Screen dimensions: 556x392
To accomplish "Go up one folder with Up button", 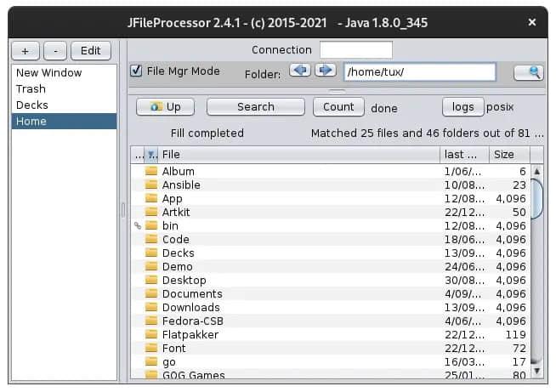I will (x=165, y=107).
